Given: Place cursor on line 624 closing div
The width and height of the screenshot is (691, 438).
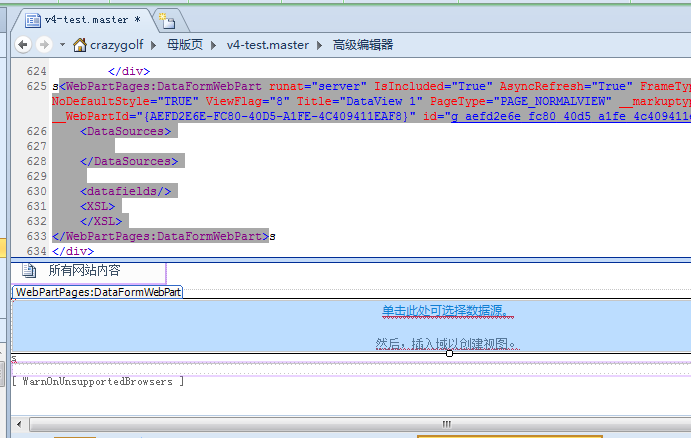Looking at the screenshot, I should (x=129, y=71).
